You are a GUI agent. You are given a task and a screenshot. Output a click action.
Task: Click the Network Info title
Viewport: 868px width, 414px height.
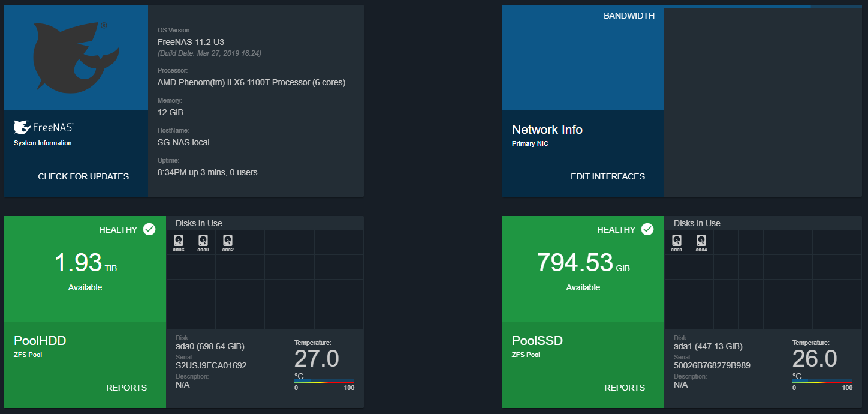tap(547, 130)
